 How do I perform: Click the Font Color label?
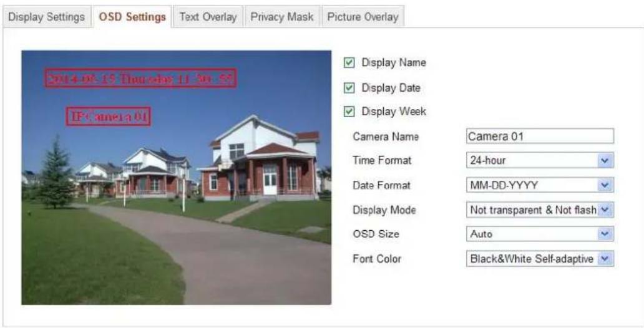377,259
